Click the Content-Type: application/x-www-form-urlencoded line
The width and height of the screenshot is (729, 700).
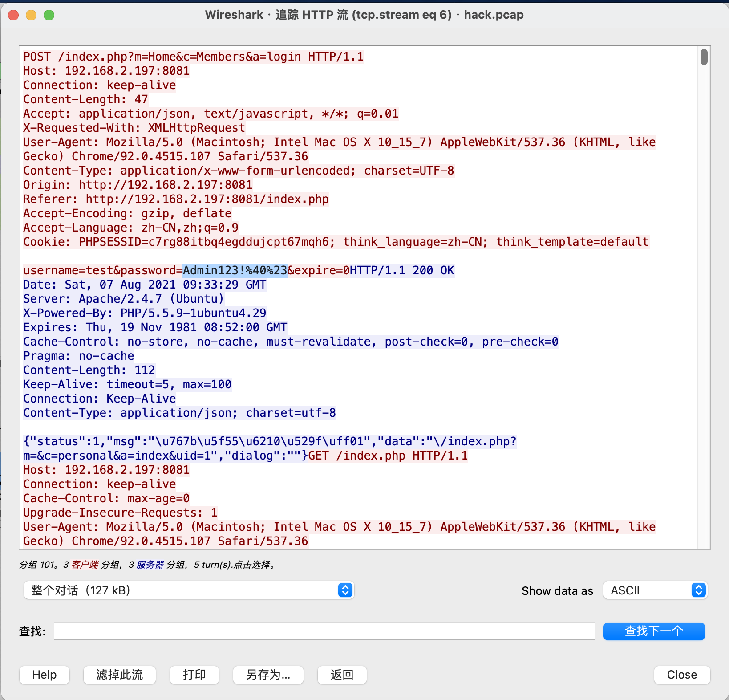(239, 171)
